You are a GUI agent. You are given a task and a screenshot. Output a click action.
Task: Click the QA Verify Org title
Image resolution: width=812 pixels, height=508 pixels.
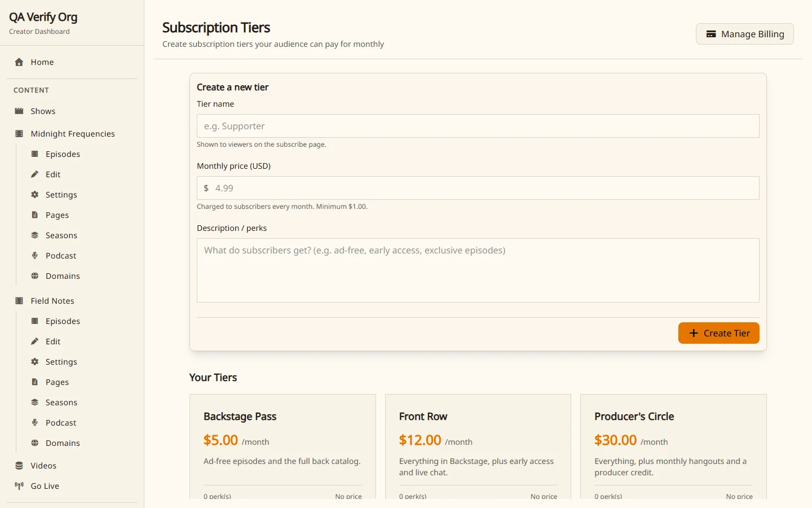pos(43,17)
